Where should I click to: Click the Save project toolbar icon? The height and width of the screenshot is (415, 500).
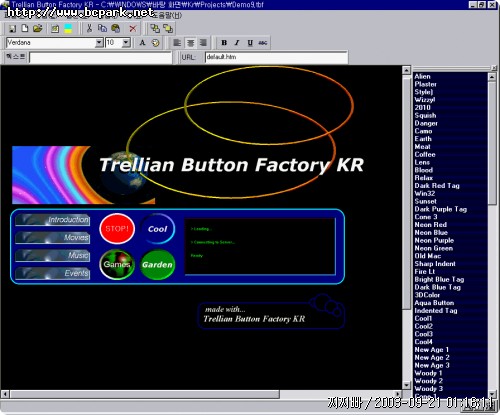tap(12, 29)
